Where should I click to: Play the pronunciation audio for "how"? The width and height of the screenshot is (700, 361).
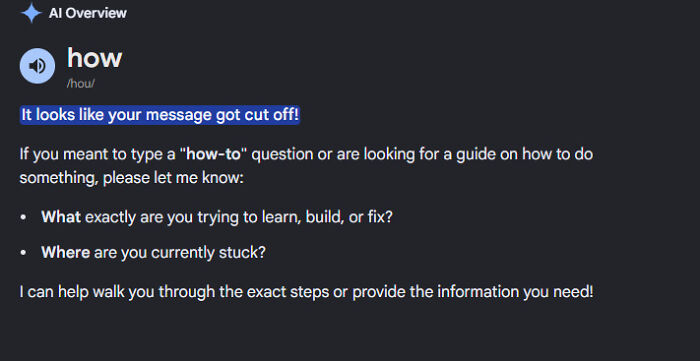[38, 66]
